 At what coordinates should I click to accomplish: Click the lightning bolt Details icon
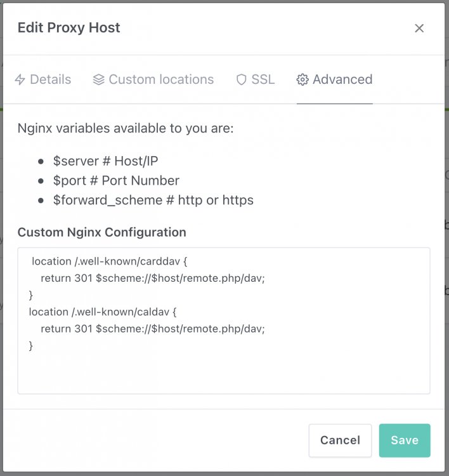click(x=20, y=79)
